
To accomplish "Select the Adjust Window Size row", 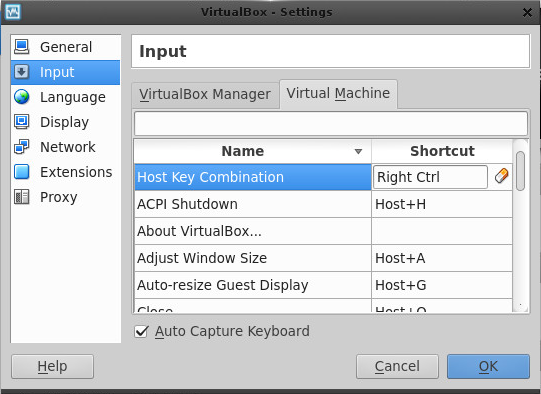I will tap(253, 258).
